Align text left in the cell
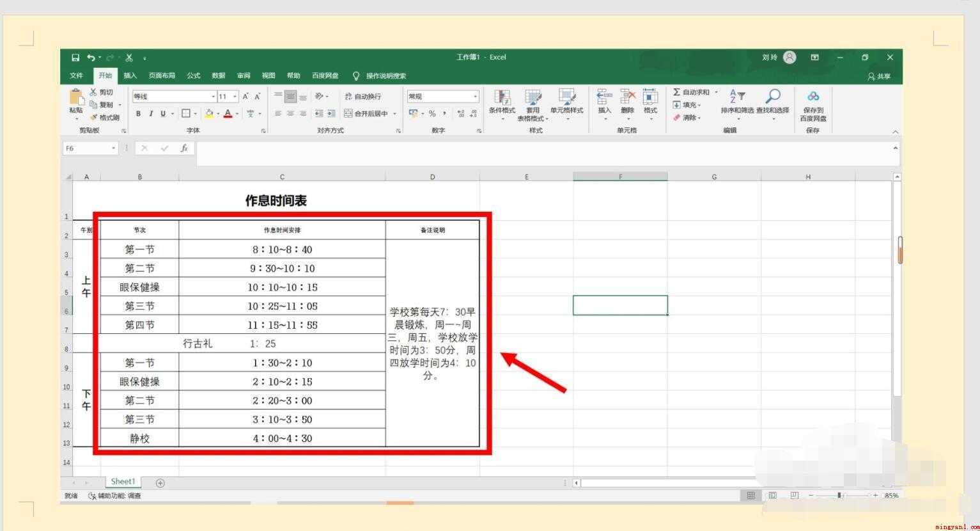 tap(278, 114)
